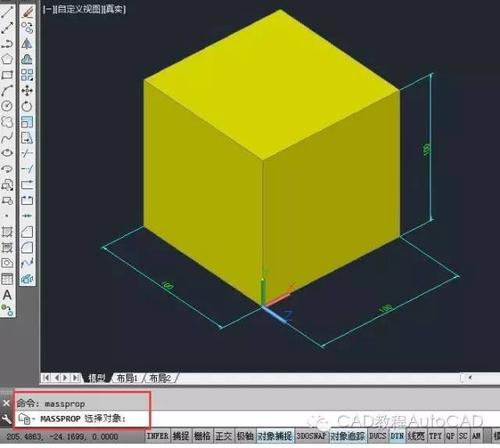Select the Revision Cloud tool
The image size is (500, 448).
pyautogui.click(x=7, y=122)
